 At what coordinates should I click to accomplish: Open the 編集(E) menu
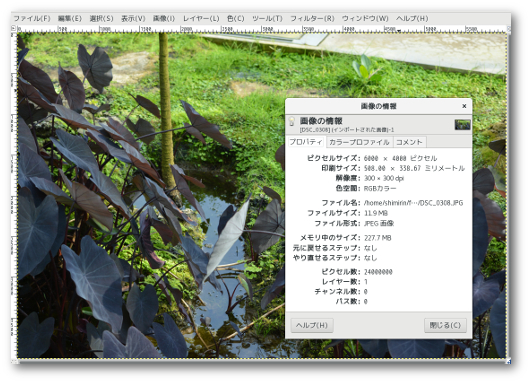(x=69, y=18)
